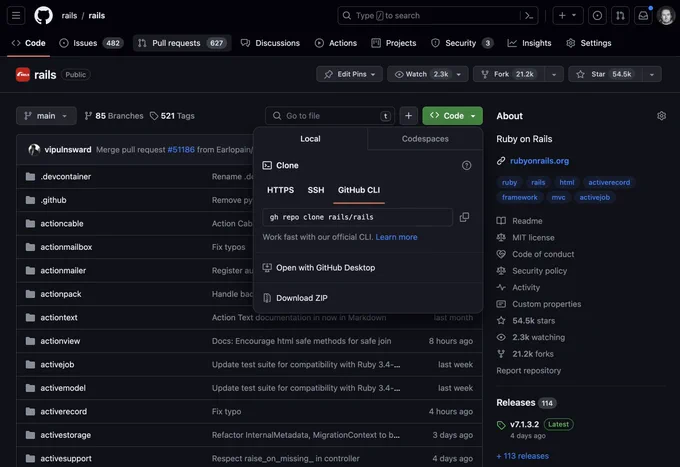Open the Pull requests tab
Viewport: 680px width, 467px height.
(x=182, y=43)
